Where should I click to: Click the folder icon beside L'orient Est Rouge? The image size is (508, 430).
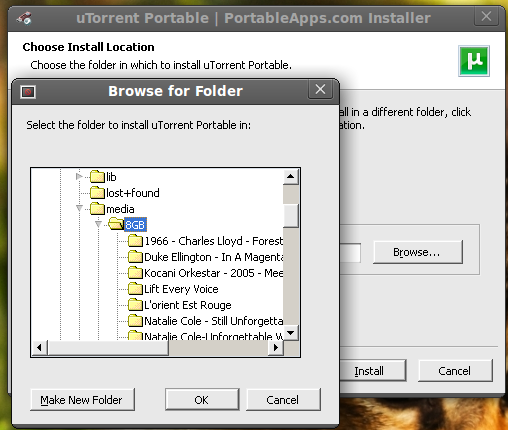(135, 304)
